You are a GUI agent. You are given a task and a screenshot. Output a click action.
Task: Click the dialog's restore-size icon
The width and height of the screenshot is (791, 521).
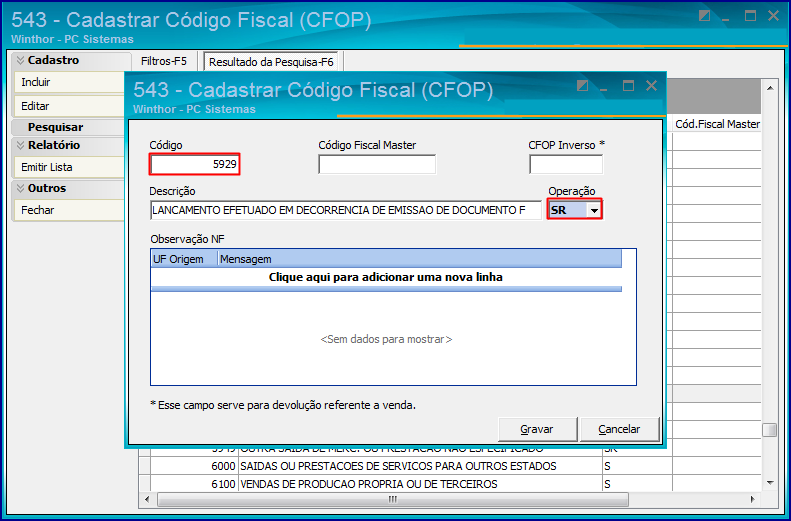pos(582,86)
